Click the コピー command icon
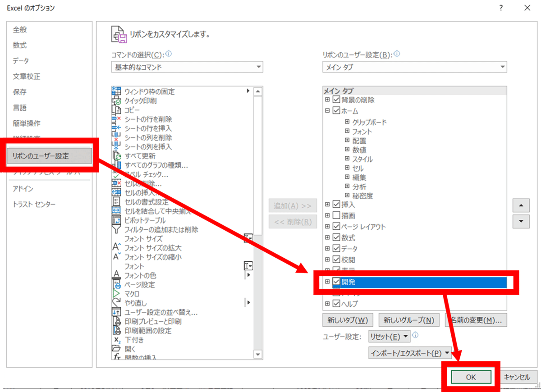 pyautogui.click(x=116, y=110)
